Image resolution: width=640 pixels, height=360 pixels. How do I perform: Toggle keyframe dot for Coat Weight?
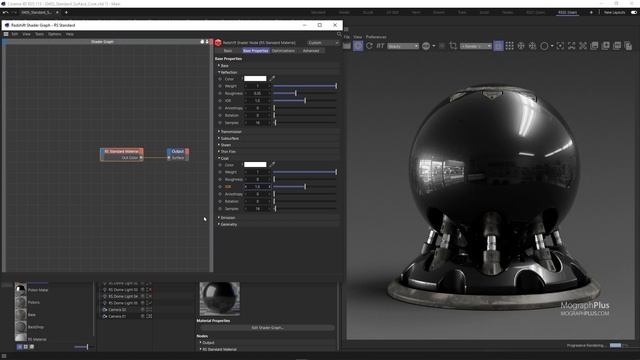220,172
